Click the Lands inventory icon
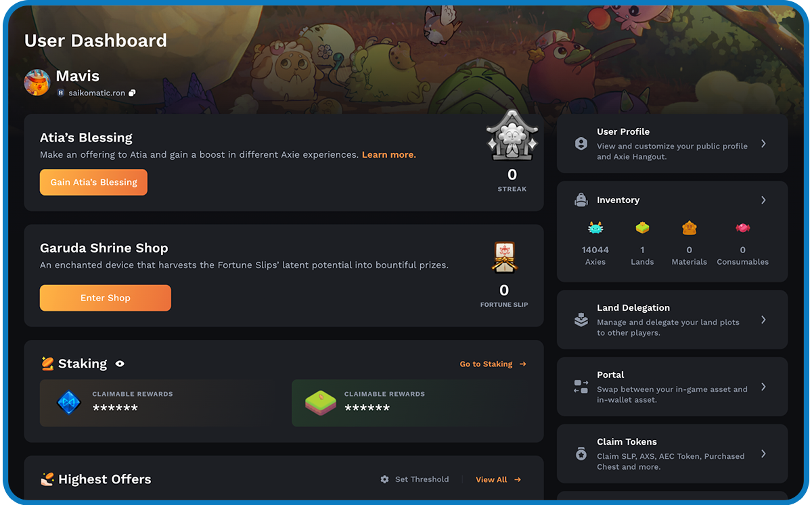The width and height of the screenshot is (812, 505). [x=642, y=228]
